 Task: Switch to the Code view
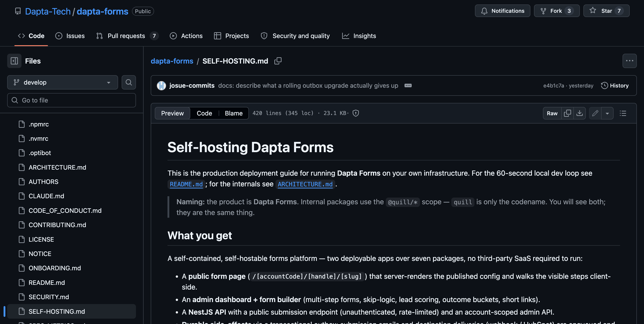point(204,113)
